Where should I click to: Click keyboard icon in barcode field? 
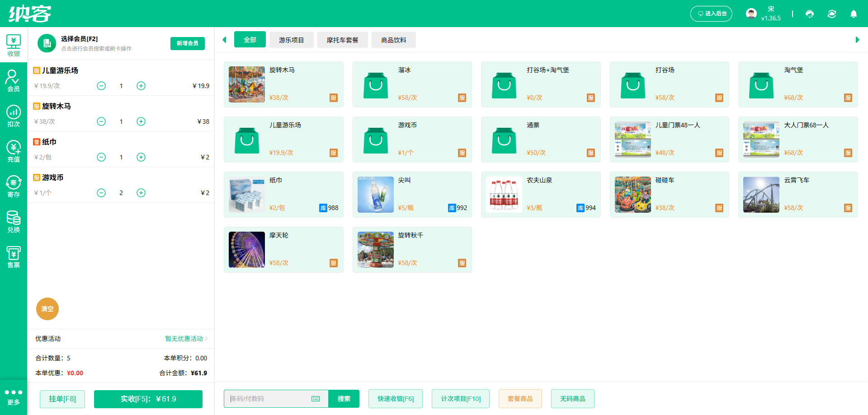coord(316,399)
